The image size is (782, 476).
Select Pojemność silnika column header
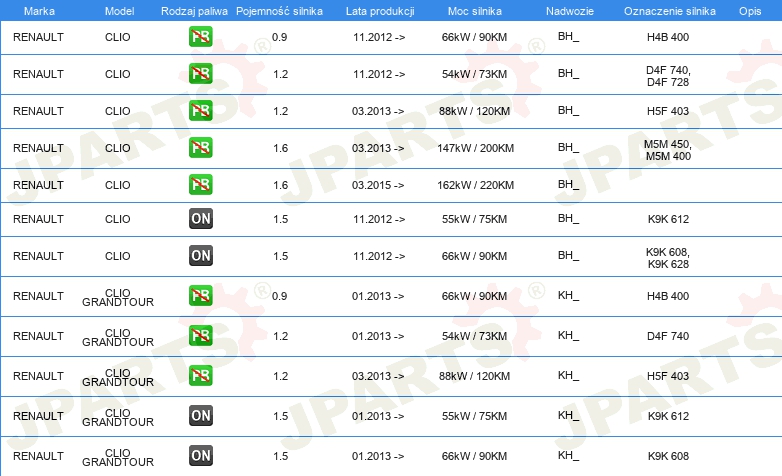tap(279, 11)
